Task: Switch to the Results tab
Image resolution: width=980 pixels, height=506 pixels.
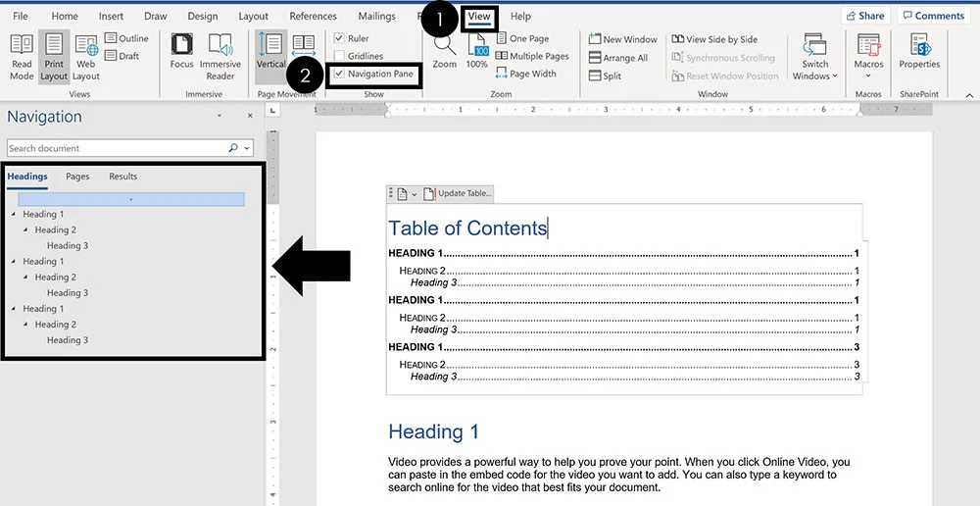Action: pos(123,177)
